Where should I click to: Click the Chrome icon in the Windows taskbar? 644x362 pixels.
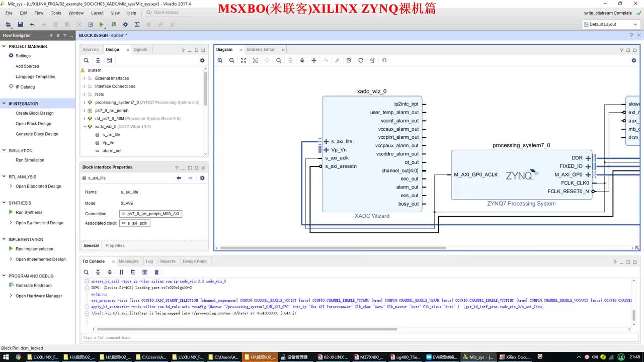coord(19,357)
